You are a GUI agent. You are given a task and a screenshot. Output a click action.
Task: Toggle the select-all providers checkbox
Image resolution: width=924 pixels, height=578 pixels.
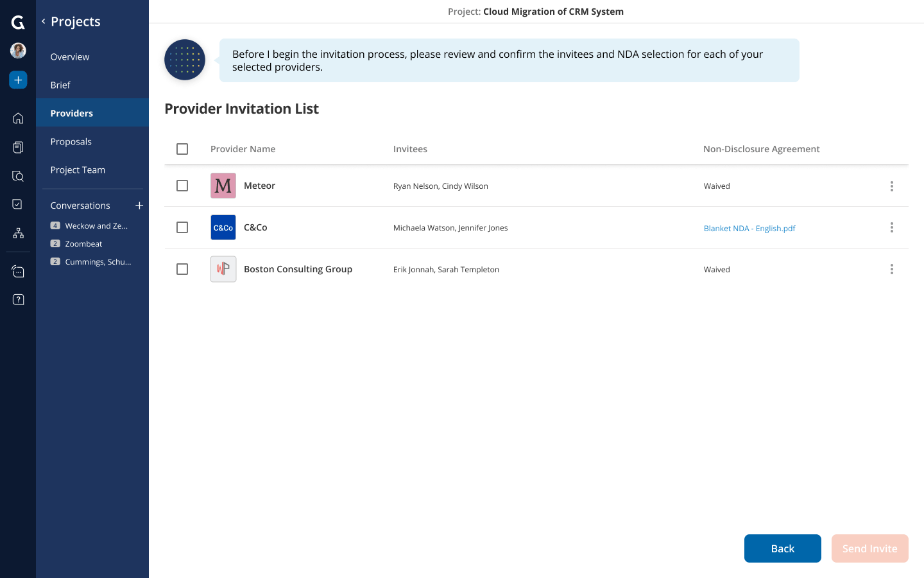[182, 149]
